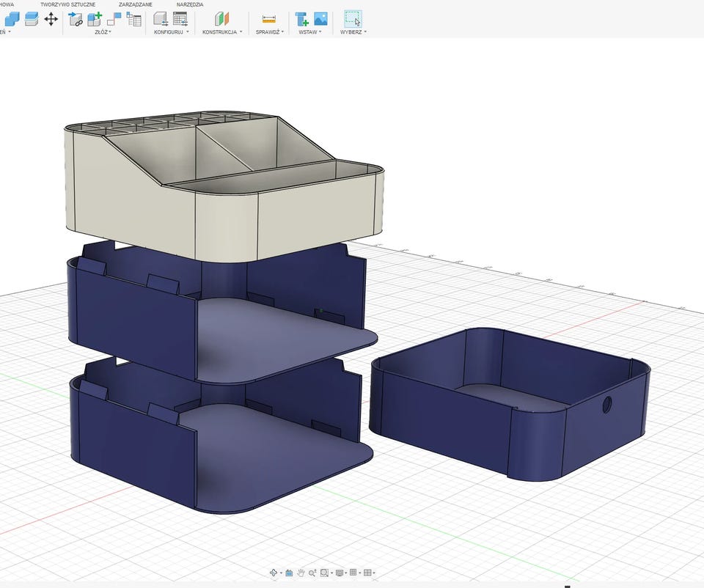Select the Move/Copy cross-arrows tool

coord(51,19)
